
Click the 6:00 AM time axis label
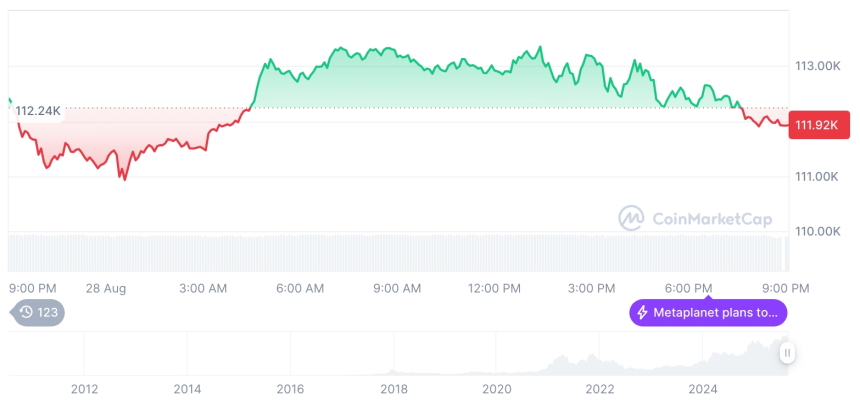(x=300, y=288)
